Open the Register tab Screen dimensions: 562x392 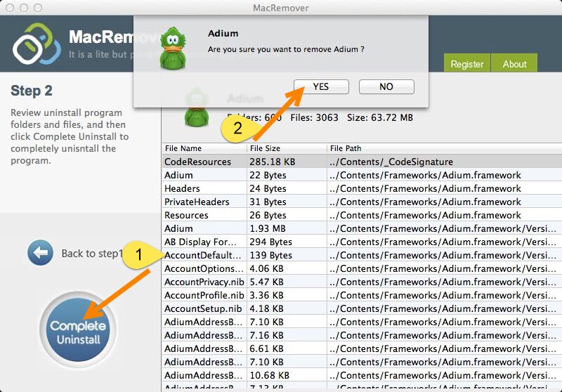coord(466,63)
